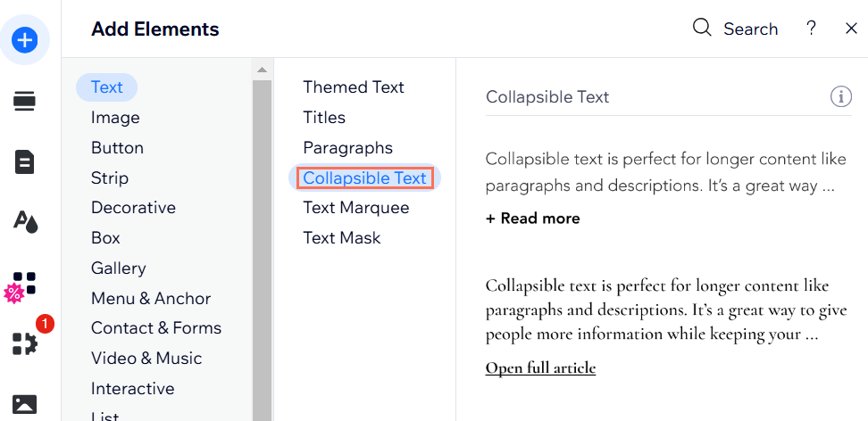Image resolution: width=868 pixels, height=421 pixels.
Task: Expand the '+ Read more' collapsible text
Action: pyautogui.click(x=532, y=219)
